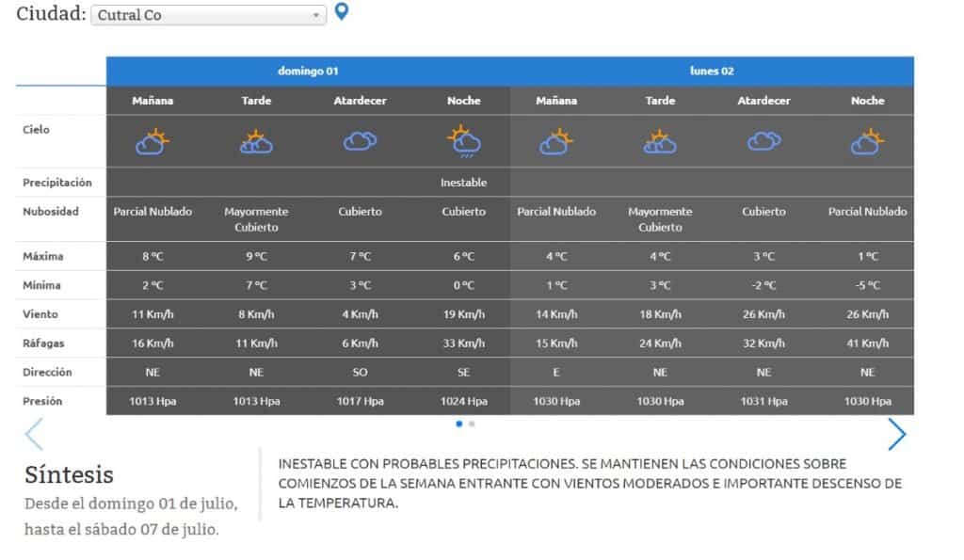The height and width of the screenshot is (560, 964).
Task: Go to previous forecast days with left arrow
Action: (x=34, y=434)
